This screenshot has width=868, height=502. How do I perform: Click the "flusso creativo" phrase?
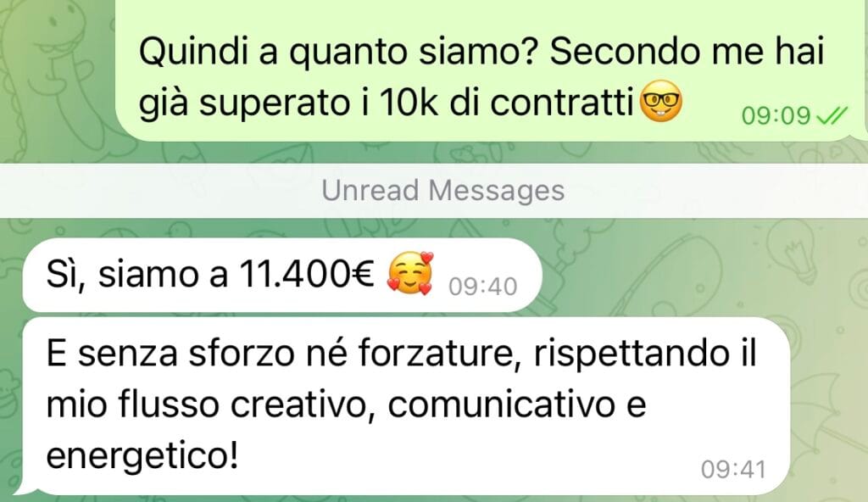tap(242, 405)
